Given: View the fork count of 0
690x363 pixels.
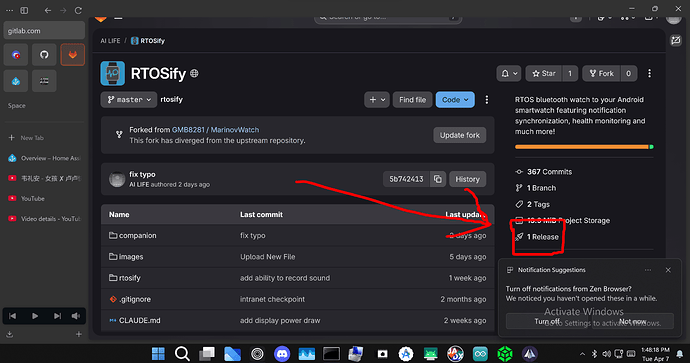Looking at the screenshot, I should 628,73.
